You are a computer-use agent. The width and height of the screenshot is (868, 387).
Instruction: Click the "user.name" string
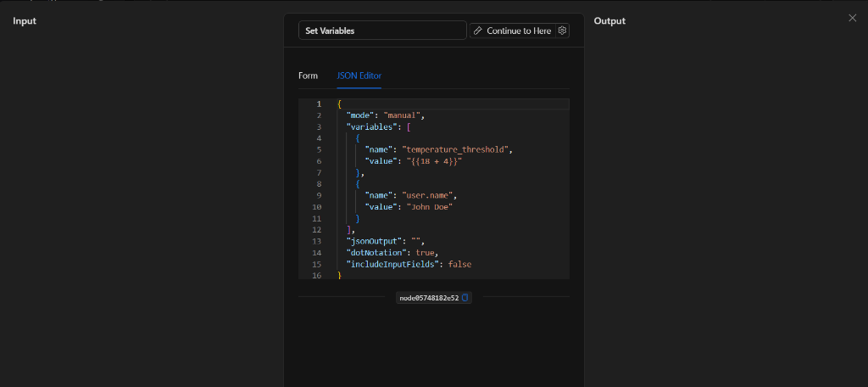427,196
